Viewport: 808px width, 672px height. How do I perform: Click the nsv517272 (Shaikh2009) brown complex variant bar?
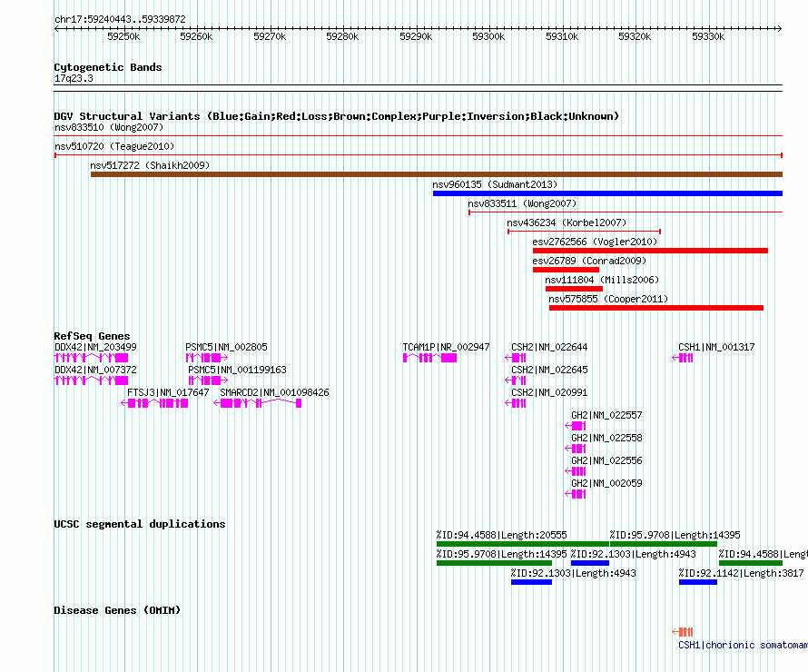click(437, 174)
